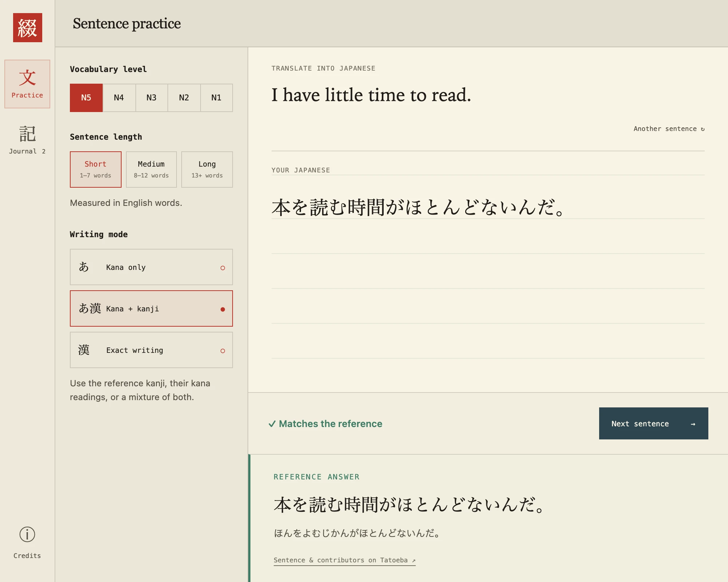Click the Measured in English words note
Viewport: 728px width, 582px height.
click(x=126, y=203)
